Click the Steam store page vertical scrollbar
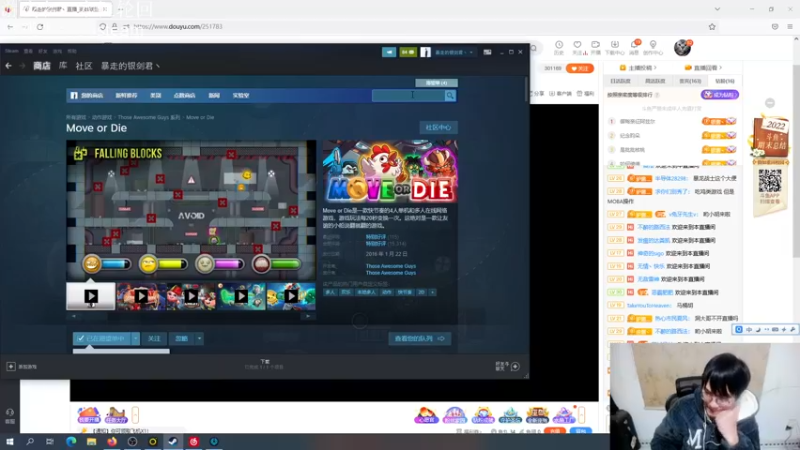Viewport: 800px width, 450px height. point(526,89)
